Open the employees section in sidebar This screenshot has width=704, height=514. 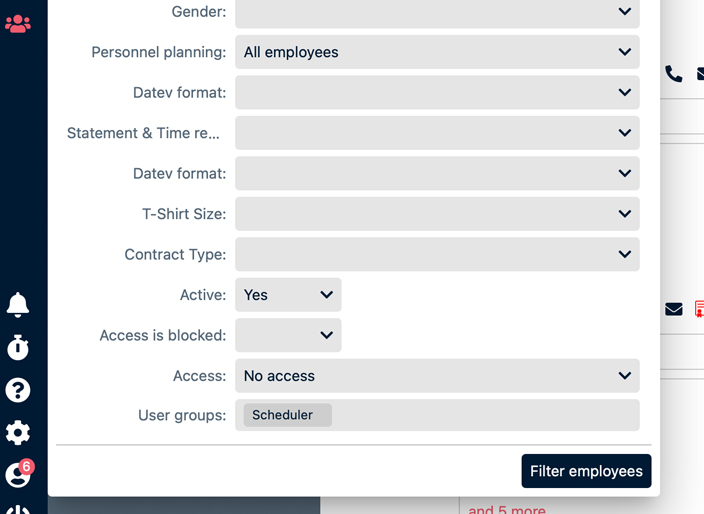pyautogui.click(x=18, y=23)
